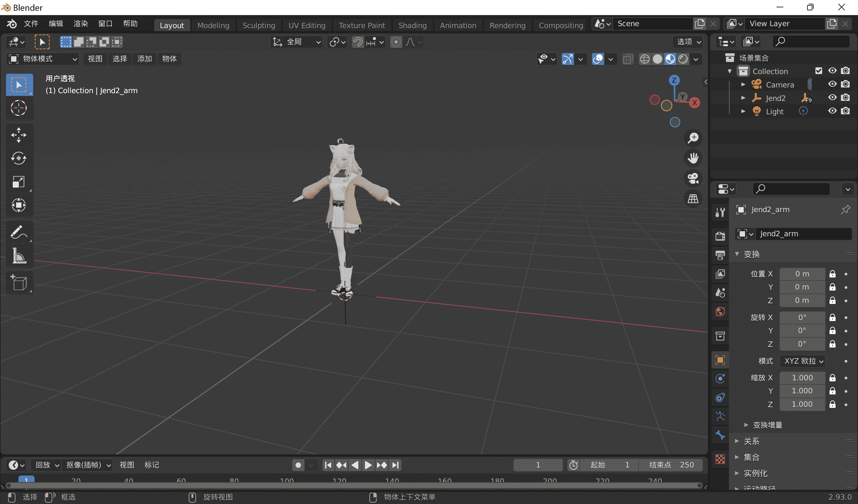Open the Scene properties tab
The image size is (858, 504).
pos(720,293)
